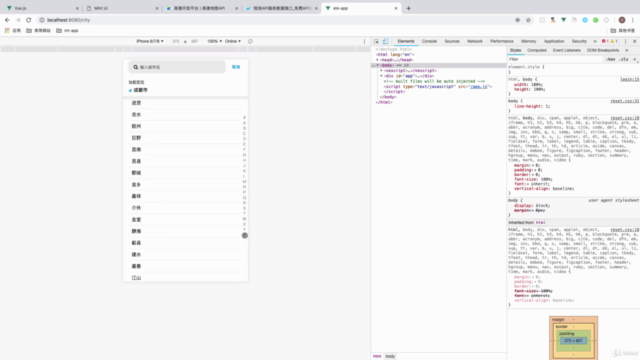Open the /app.js script link
This screenshot has height=360, width=640.
(478, 87)
